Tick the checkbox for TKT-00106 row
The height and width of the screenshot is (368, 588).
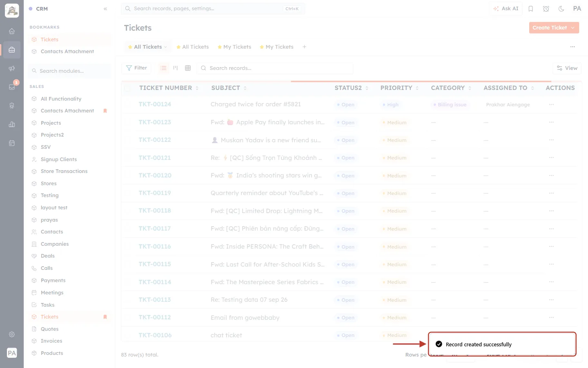[128, 335]
